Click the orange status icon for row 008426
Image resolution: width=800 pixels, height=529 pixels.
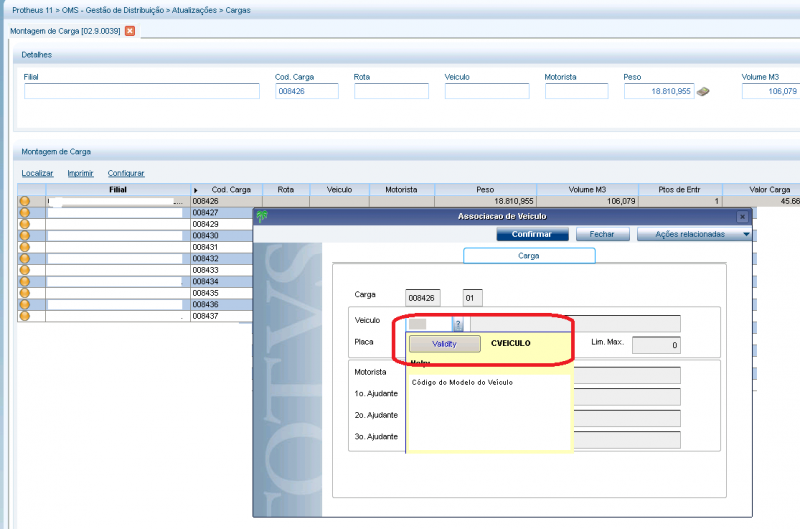[x=24, y=201]
